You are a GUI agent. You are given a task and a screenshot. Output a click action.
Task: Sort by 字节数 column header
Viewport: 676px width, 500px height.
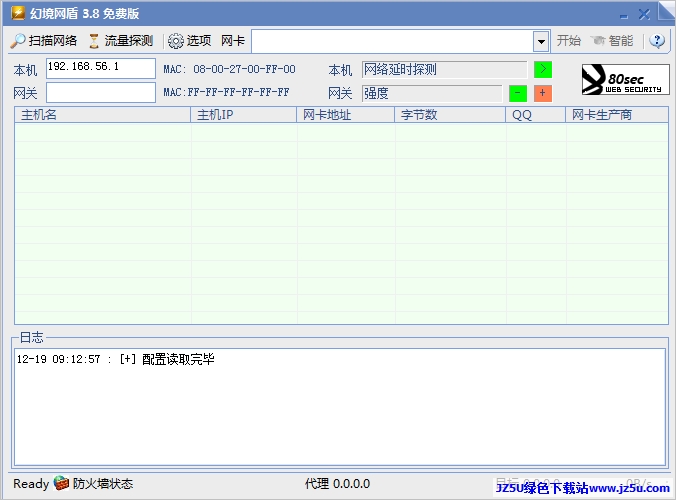click(450, 115)
